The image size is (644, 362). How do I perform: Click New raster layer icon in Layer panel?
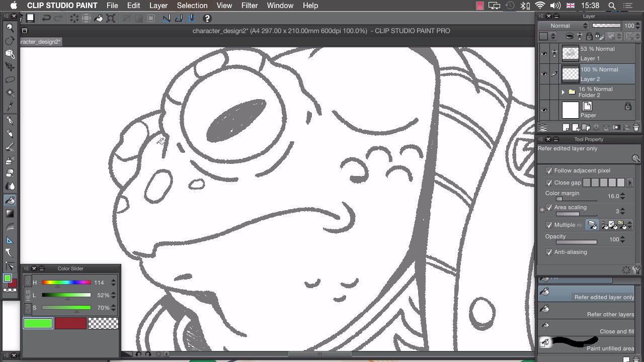pyautogui.click(x=566, y=128)
